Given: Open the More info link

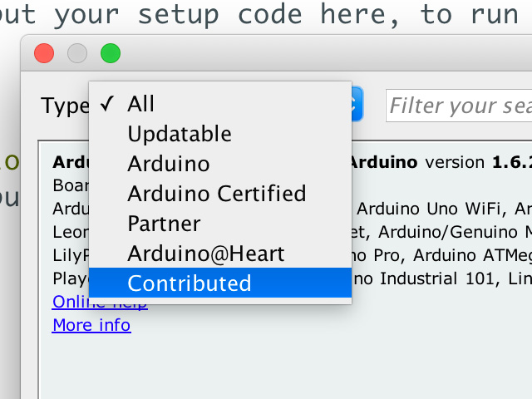Looking at the screenshot, I should tap(91, 325).
